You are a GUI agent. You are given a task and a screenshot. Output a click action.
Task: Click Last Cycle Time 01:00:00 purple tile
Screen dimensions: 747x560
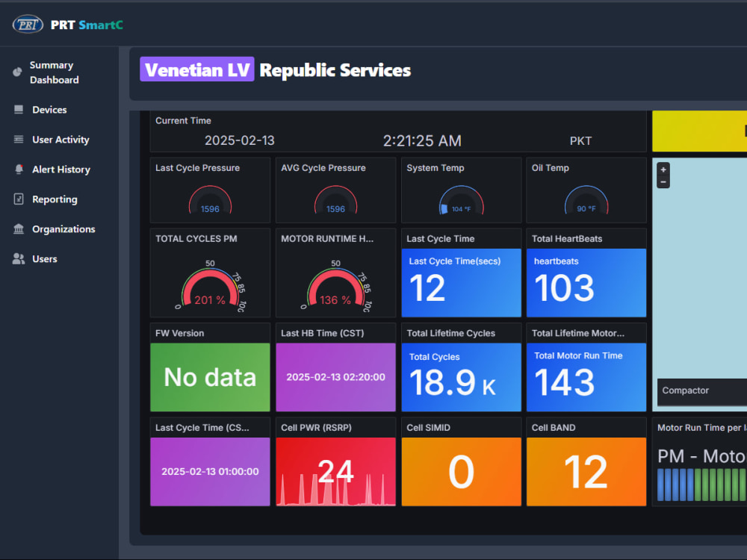(x=210, y=471)
